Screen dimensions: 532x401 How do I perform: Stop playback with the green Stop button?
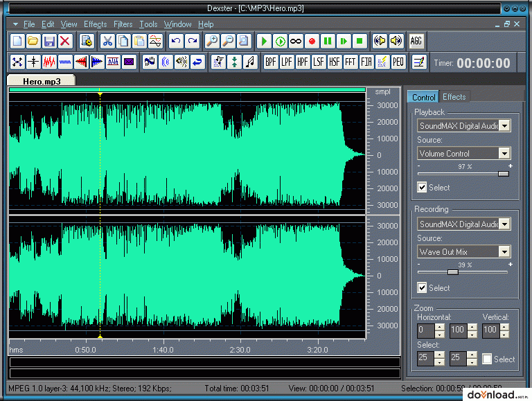click(x=360, y=42)
